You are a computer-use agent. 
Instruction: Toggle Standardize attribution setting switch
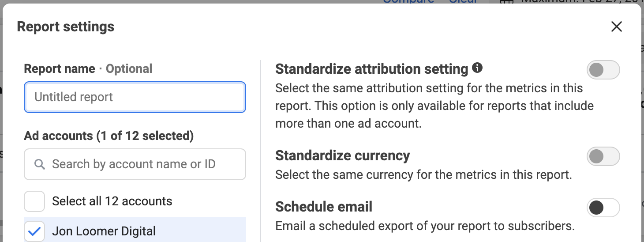[603, 70]
